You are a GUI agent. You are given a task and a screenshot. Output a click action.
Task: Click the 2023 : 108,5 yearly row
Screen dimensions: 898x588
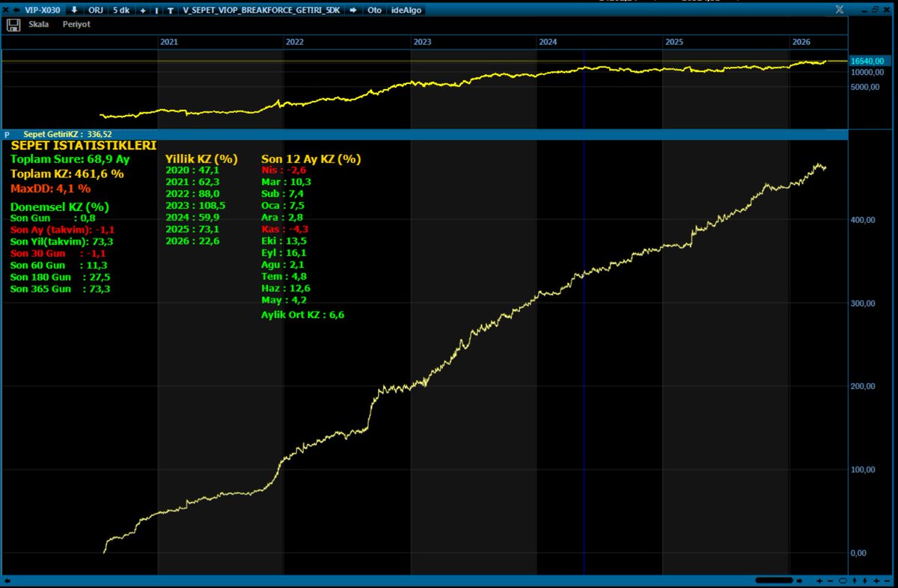pyautogui.click(x=195, y=206)
